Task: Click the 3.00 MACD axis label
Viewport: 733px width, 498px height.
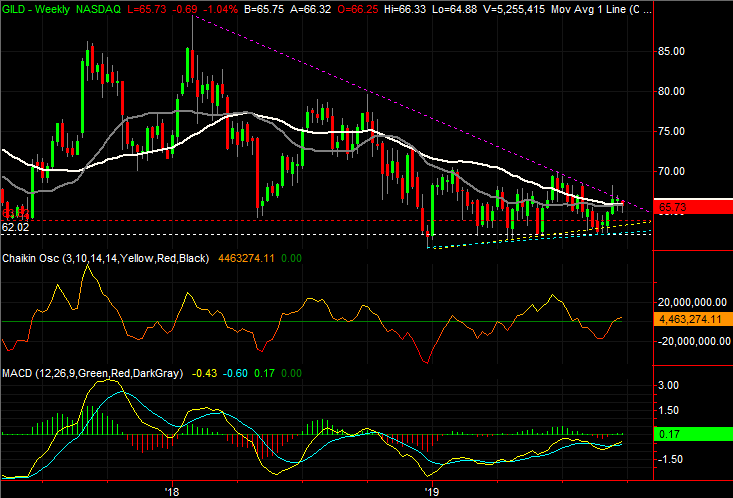Action: (x=668, y=386)
